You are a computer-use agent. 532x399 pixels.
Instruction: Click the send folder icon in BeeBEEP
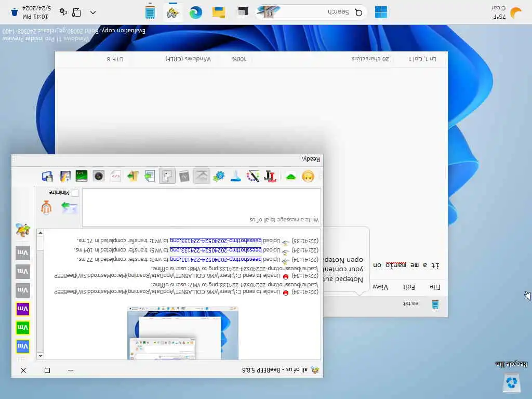tap(132, 177)
